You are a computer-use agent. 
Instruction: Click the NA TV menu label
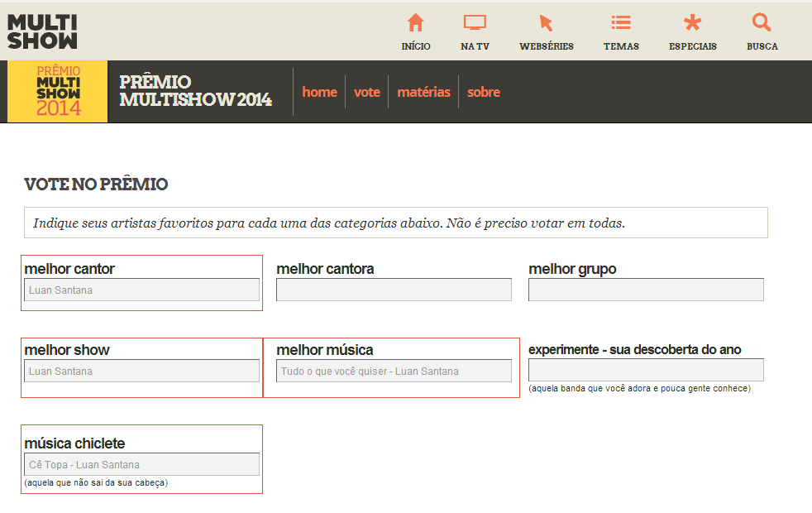(x=475, y=46)
